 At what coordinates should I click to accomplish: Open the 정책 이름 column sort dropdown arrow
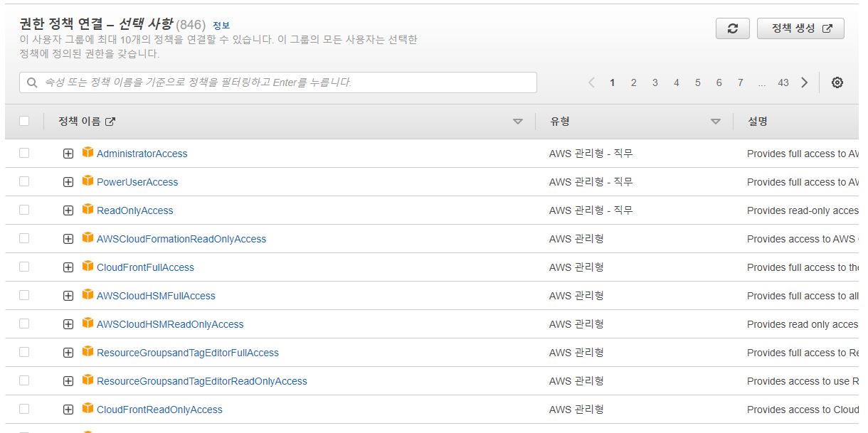point(518,122)
